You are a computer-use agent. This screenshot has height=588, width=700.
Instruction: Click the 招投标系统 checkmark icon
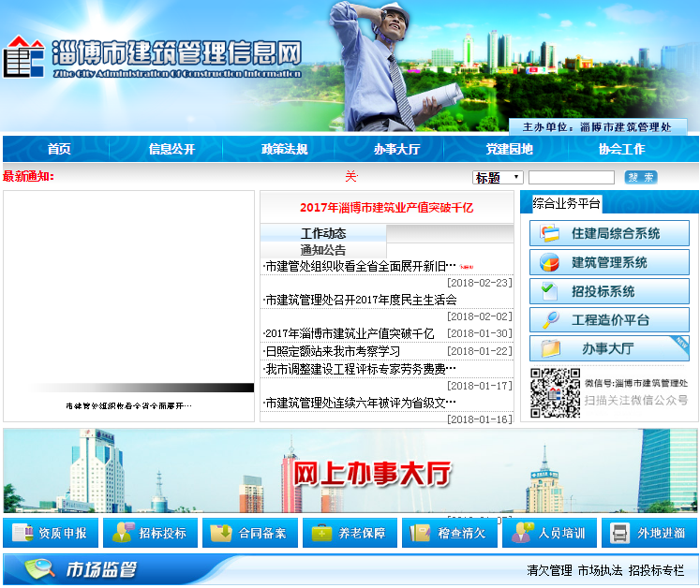(549, 291)
